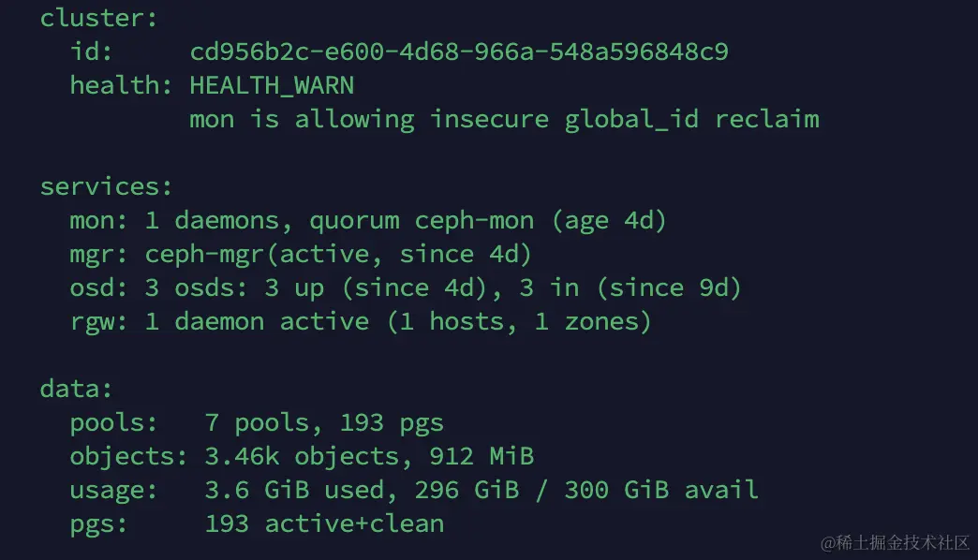The height and width of the screenshot is (560, 978).
Task: Click the "3.46k objects, 912 MiB" value
Action: pos(368,457)
